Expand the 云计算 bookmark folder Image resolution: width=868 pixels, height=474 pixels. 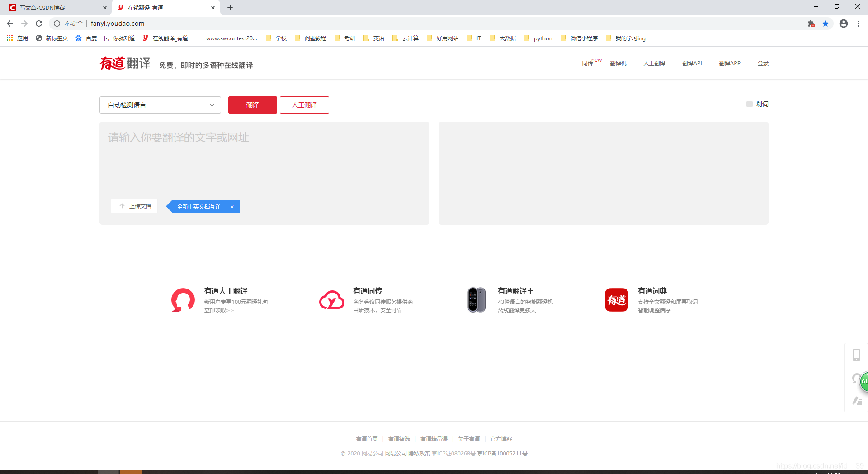point(406,38)
